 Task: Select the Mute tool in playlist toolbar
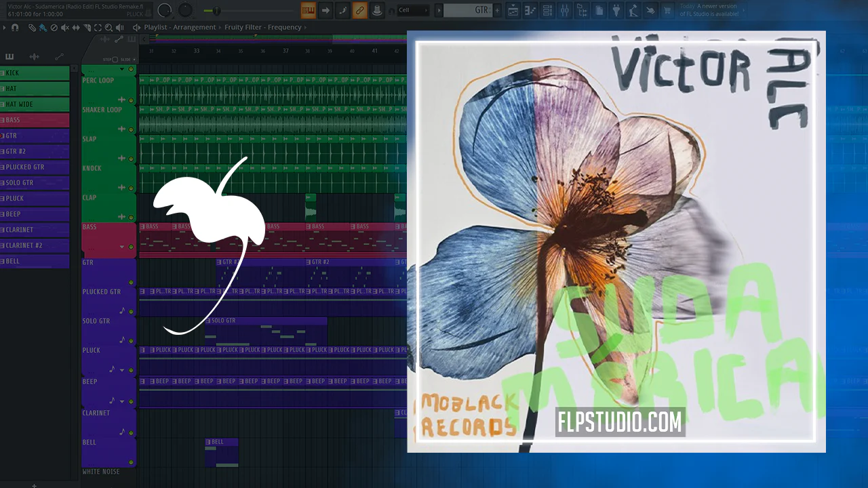[65, 28]
